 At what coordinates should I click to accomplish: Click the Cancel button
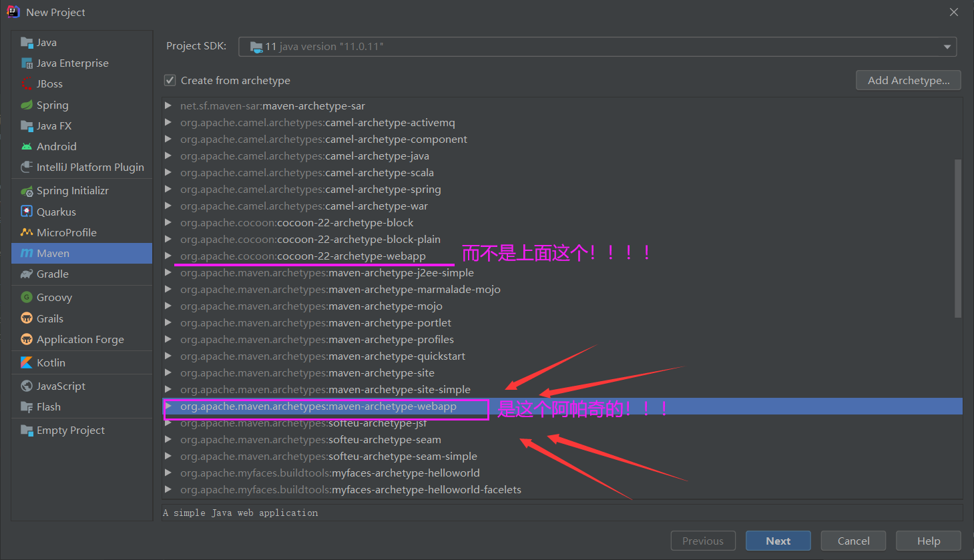(x=853, y=541)
